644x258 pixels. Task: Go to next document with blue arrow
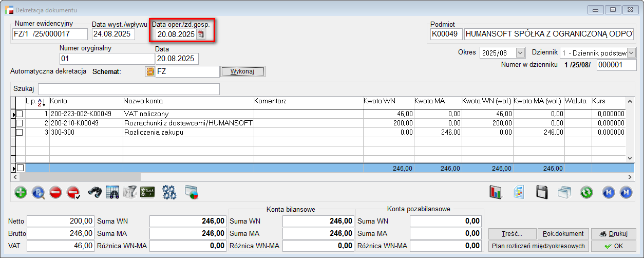coord(626,192)
